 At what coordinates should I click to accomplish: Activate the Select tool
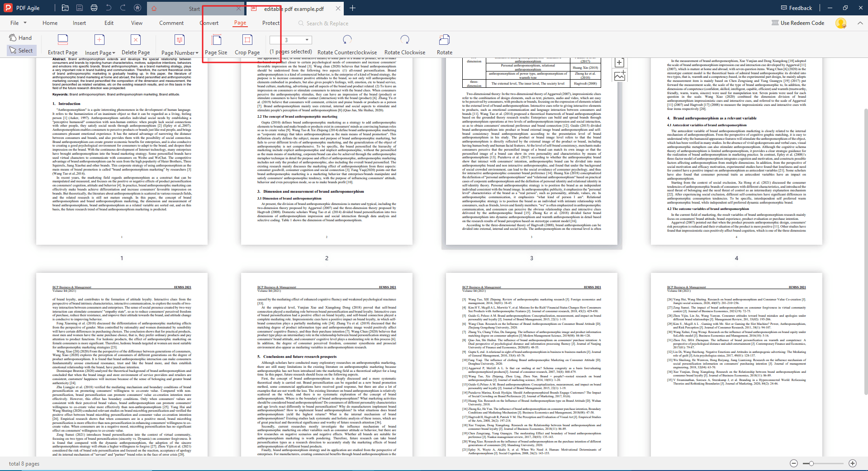click(21, 51)
